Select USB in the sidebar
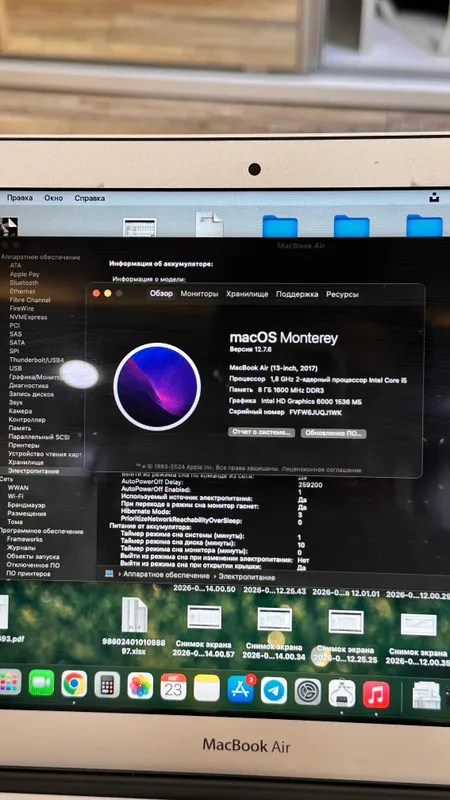The height and width of the screenshot is (800, 450). (x=15, y=368)
